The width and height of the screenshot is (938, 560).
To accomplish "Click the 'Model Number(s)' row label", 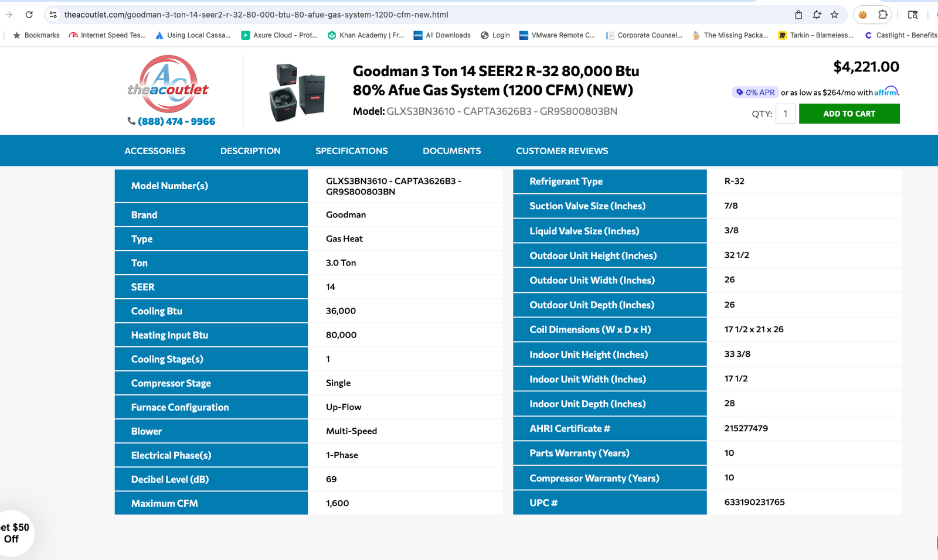I will 169,186.
